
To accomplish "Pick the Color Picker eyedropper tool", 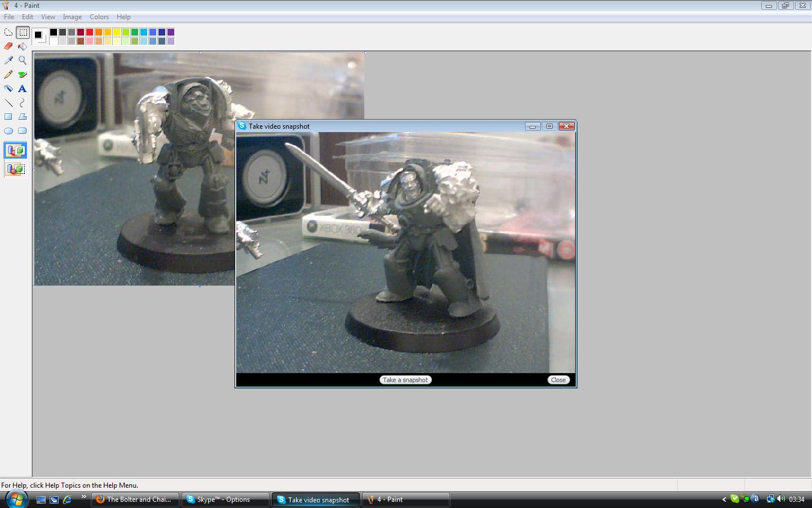I will coord(8,60).
